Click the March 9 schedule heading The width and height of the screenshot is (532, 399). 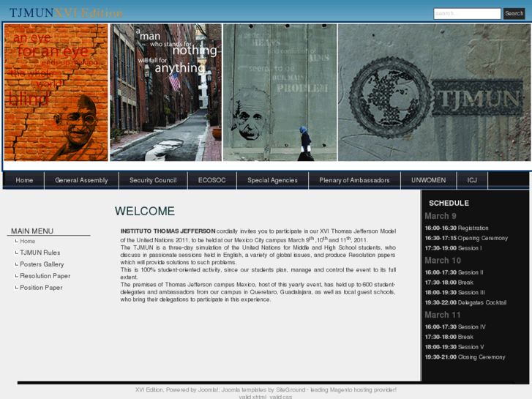click(x=441, y=216)
